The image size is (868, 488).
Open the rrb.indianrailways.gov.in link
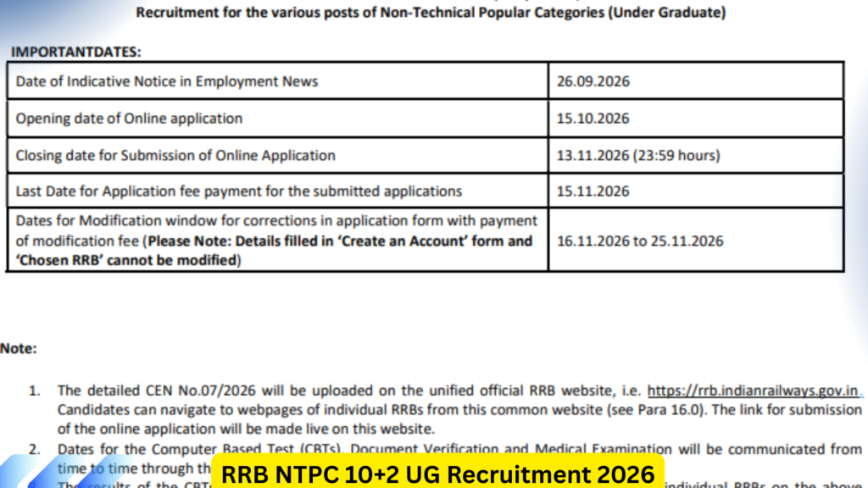753,391
